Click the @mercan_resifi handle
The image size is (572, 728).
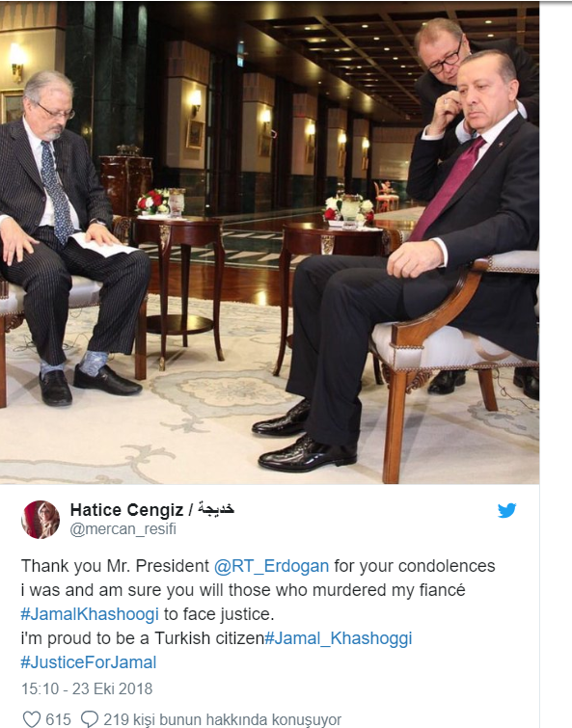click(123, 528)
